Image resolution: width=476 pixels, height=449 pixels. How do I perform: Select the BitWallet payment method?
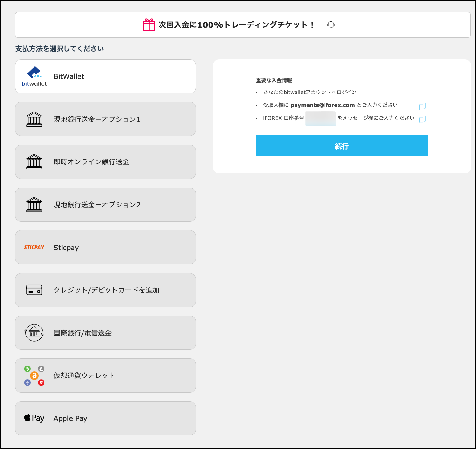tap(105, 76)
